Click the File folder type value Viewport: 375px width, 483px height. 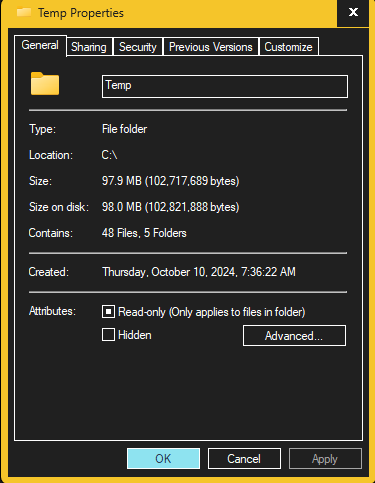click(124, 129)
